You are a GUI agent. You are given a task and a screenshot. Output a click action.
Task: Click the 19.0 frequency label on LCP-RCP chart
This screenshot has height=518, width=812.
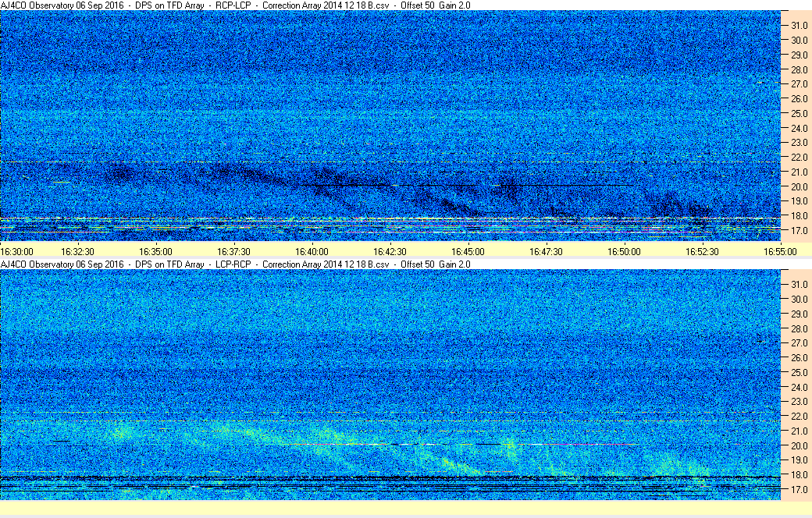point(799,460)
